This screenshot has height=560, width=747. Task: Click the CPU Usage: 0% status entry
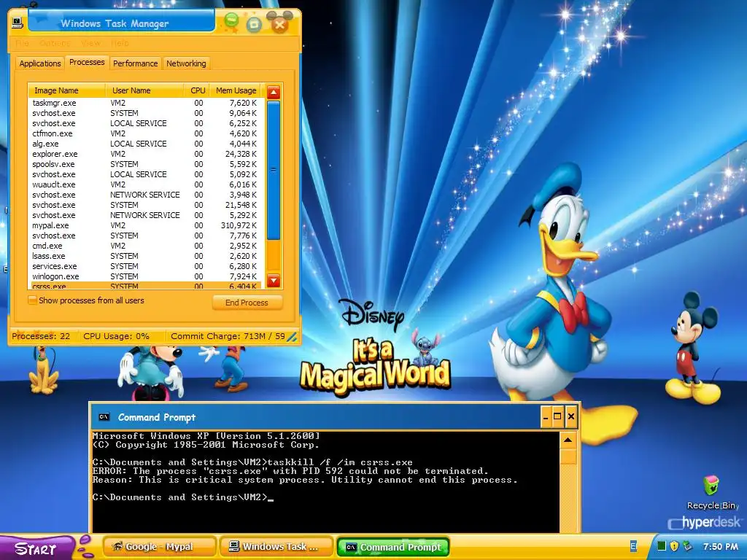[116, 336]
